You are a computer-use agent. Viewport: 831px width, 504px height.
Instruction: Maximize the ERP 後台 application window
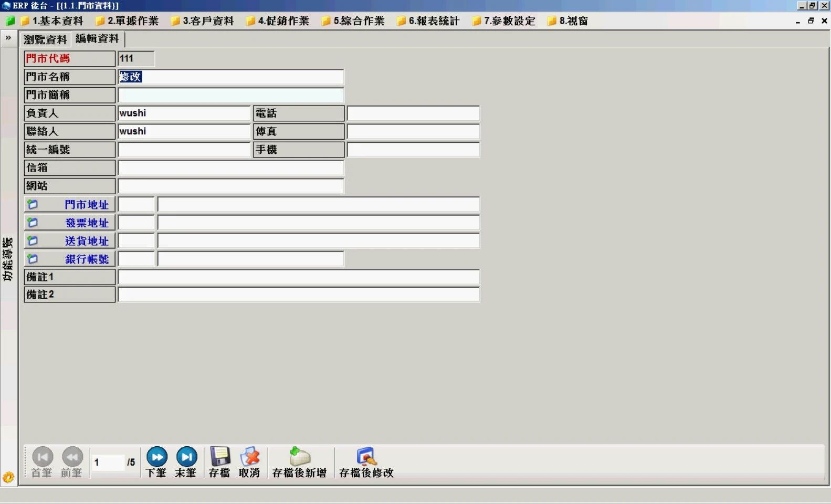click(x=812, y=6)
